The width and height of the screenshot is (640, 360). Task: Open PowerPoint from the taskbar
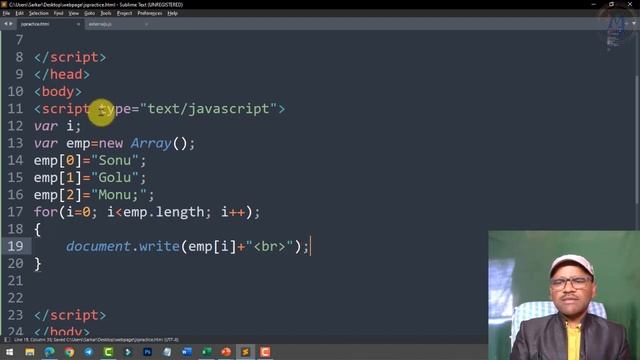pos(226,352)
